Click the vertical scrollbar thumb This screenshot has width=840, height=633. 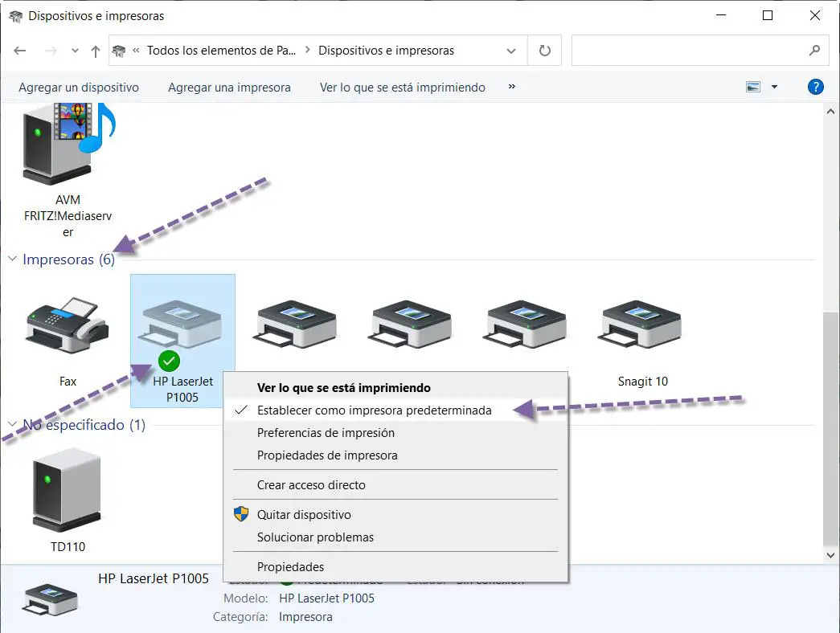click(x=831, y=426)
